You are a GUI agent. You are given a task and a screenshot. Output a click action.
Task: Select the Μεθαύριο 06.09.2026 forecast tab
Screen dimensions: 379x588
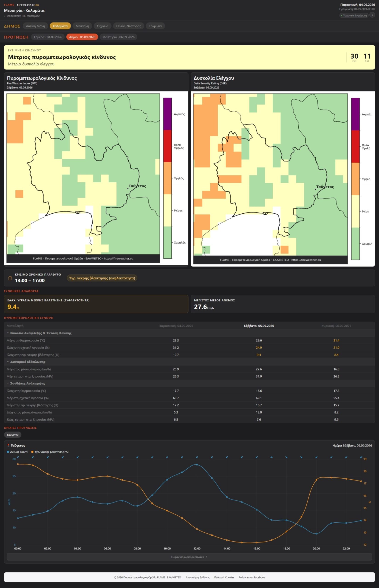point(118,37)
